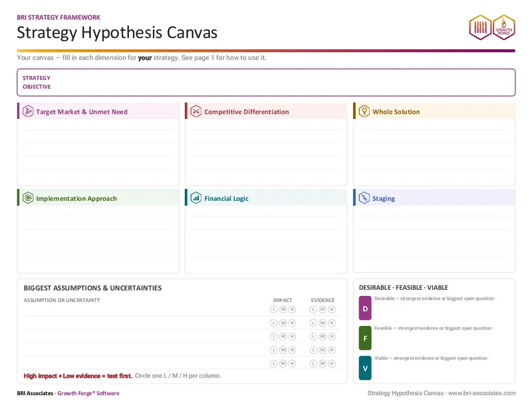
Task: Click the BRI hexagon logo
Action: (480, 27)
